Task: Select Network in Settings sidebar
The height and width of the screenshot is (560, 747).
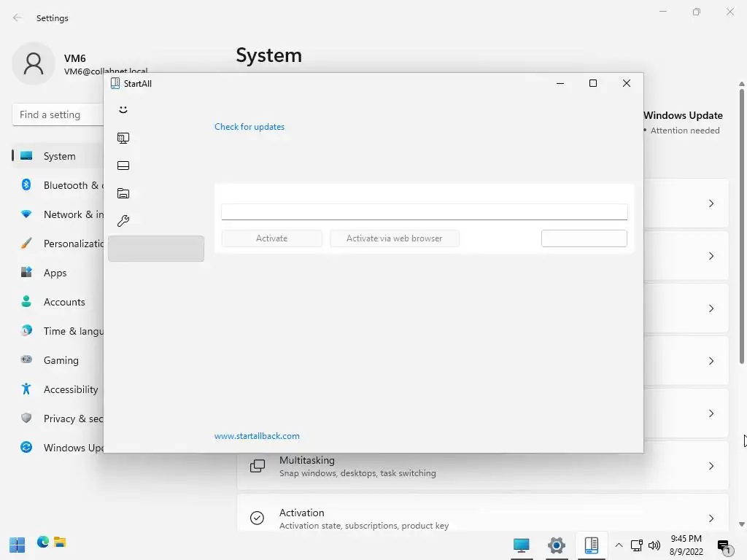Action: 58,214
